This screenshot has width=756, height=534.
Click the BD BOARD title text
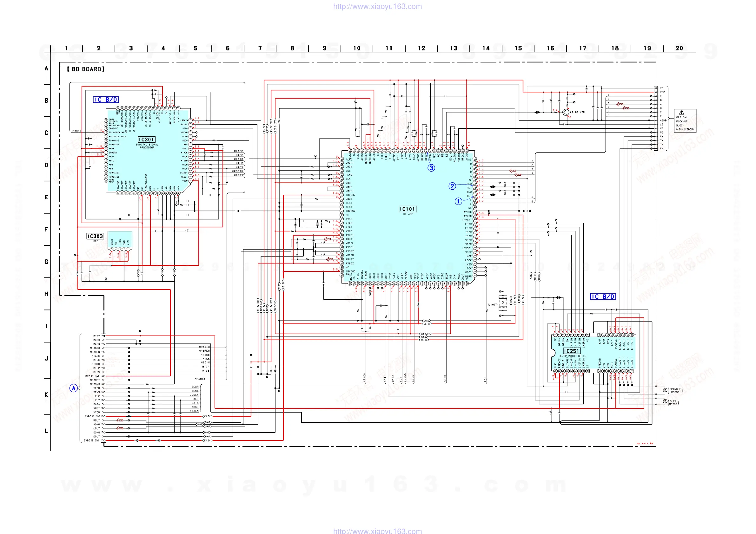pos(86,69)
